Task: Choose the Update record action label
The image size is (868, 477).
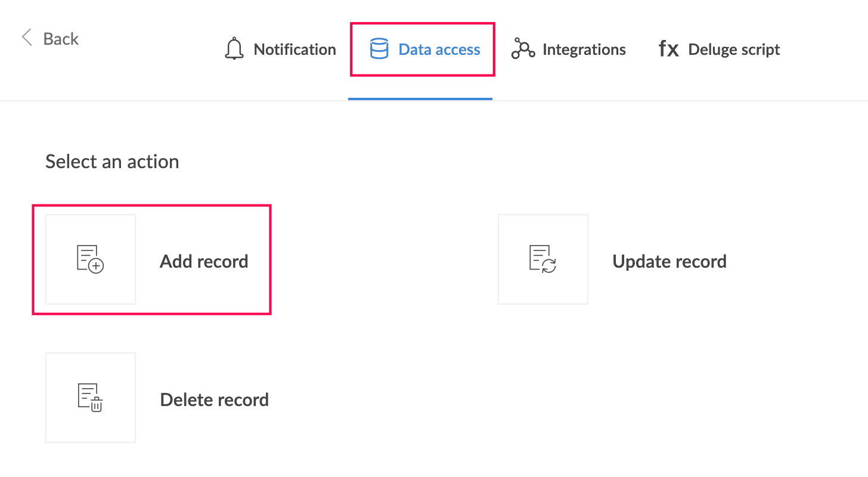Action: [669, 261]
